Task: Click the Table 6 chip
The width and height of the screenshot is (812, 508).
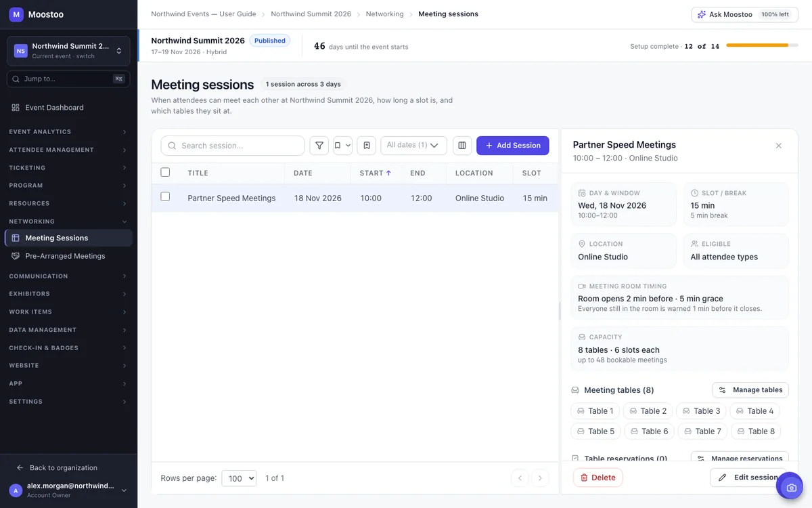Action: point(648,431)
